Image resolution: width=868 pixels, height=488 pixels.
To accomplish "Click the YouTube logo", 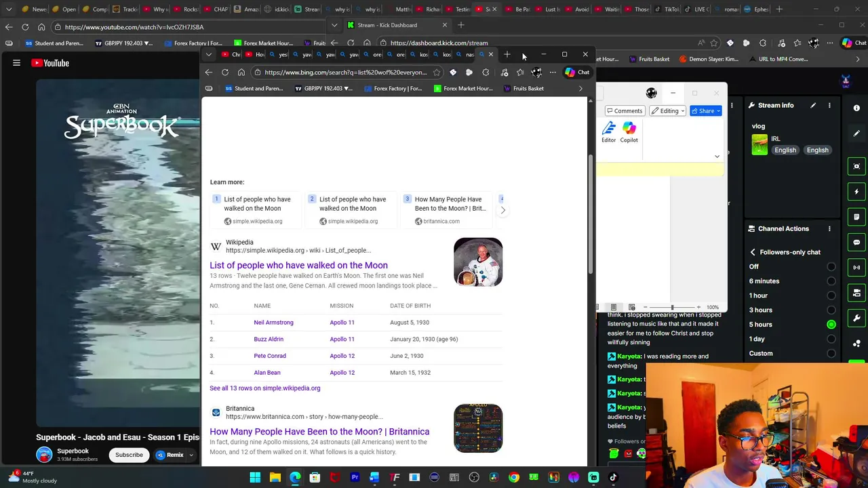I will (x=50, y=63).
